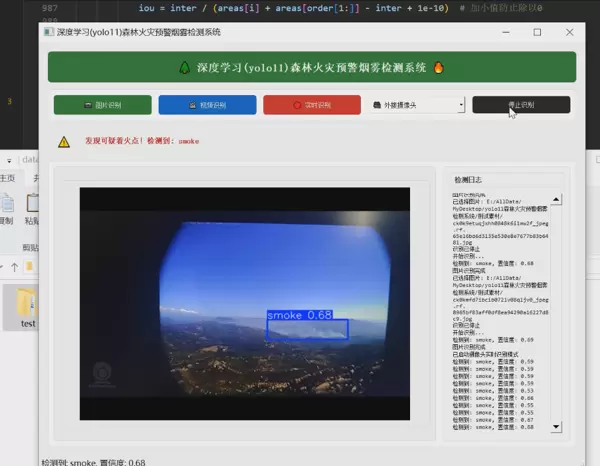Click the smoke 0.68 detection bounding box

point(307,329)
